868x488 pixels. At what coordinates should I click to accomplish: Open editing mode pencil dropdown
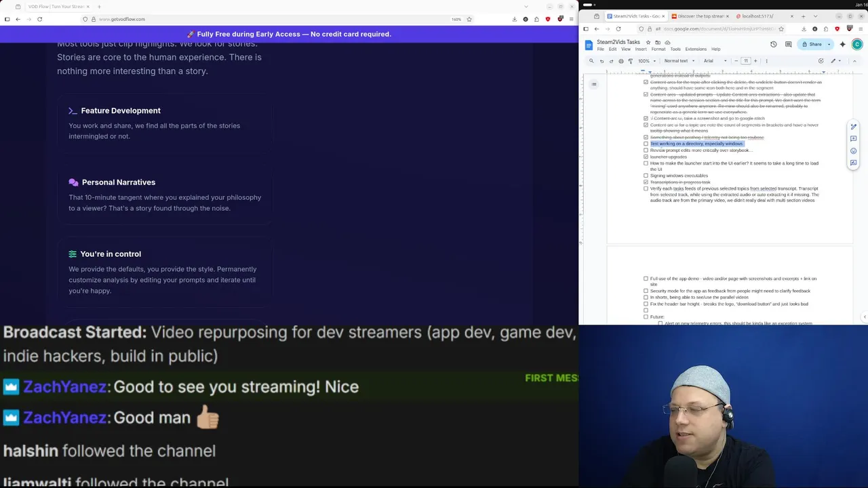pyautogui.click(x=835, y=61)
